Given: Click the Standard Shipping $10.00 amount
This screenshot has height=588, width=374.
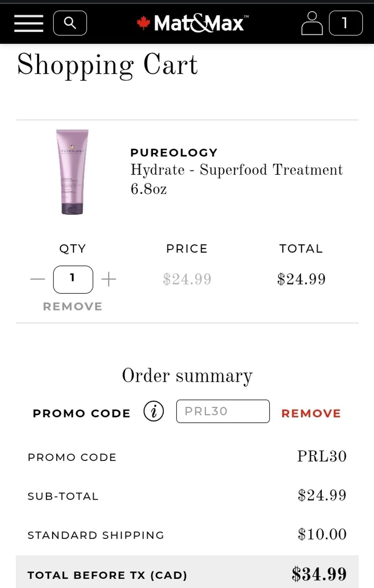Looking at the screenshot, I should coord(322,534).
